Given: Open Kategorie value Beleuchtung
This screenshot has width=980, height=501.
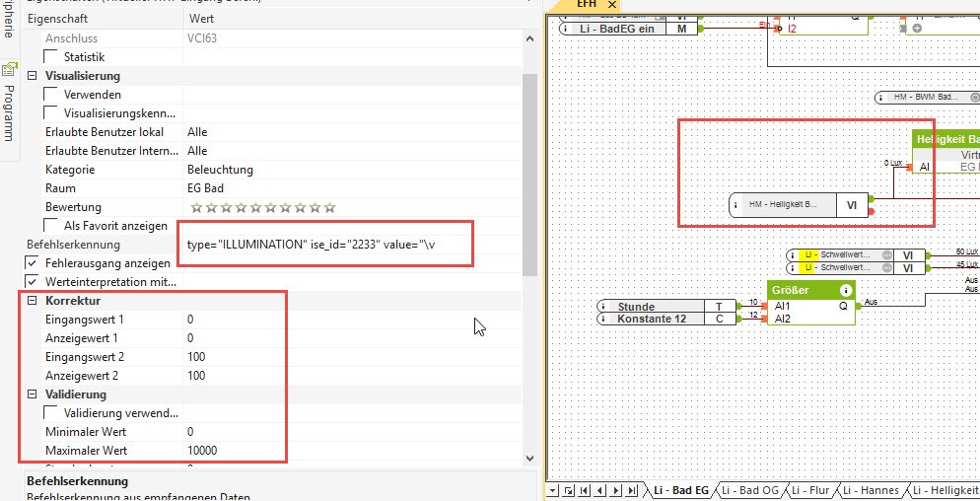Looking at the screenshot, I should point(220,170).
